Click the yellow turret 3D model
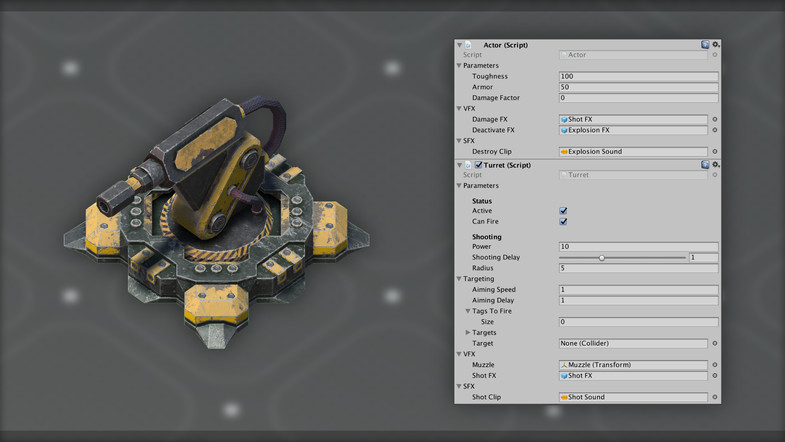This screenshot has height=442, width=785. coord(215,220)
